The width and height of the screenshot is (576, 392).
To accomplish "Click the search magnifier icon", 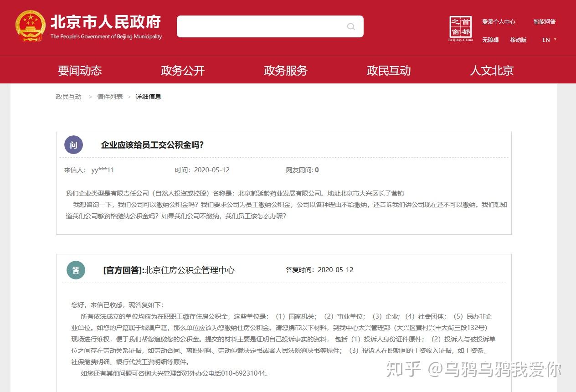I will pos(351,26).
